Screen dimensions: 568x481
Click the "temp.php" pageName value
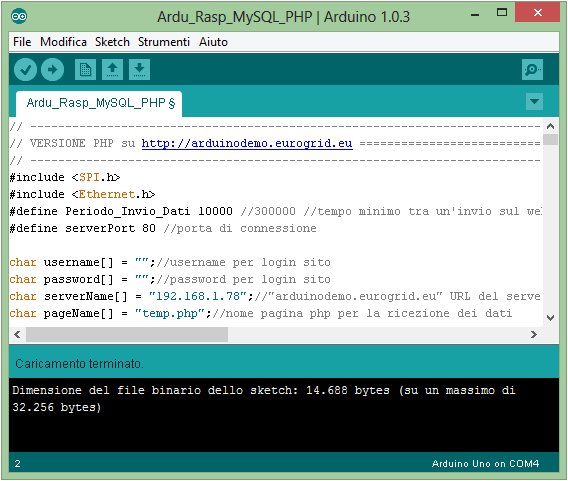pyautogui.click(x=170, y=313)
